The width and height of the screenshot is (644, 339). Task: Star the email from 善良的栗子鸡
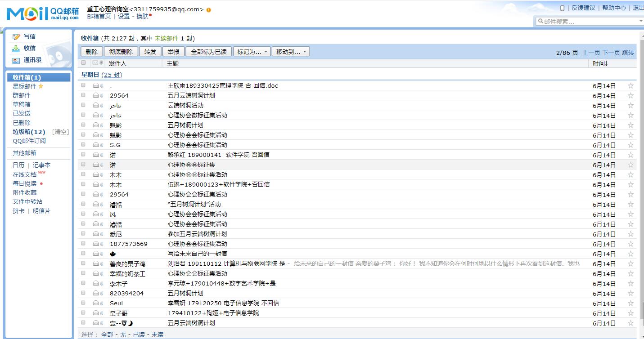(x=630, y=264)
